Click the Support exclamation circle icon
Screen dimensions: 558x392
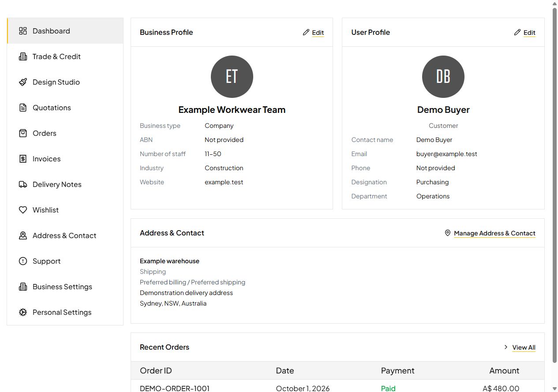pyautogui.click(x=23, y=261)
